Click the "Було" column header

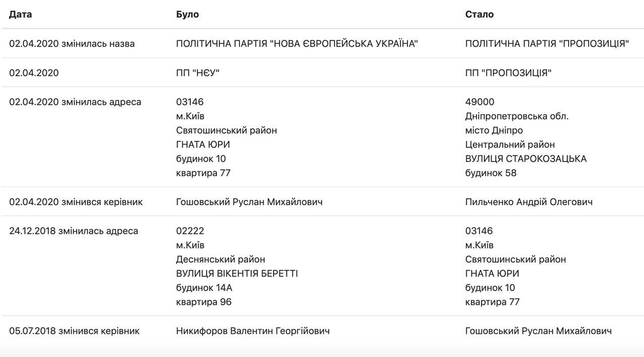click(187, 15)
